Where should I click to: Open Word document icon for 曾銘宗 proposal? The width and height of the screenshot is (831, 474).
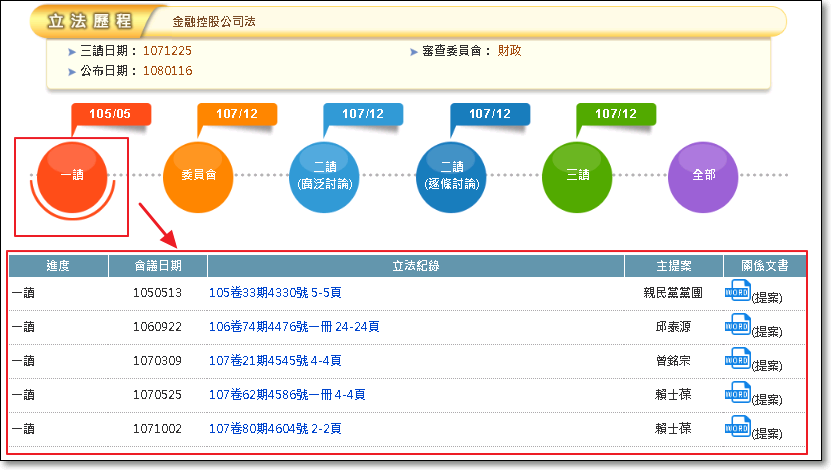point(737,358)
